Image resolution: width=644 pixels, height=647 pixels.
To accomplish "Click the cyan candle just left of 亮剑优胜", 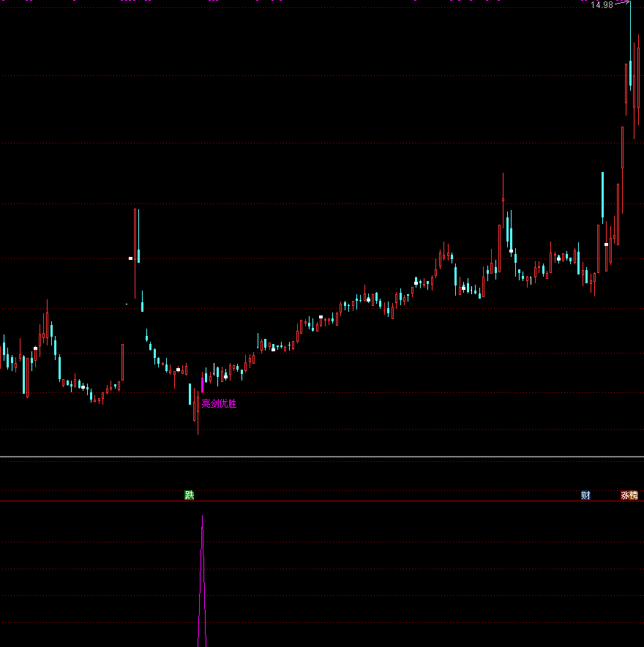I will tap(190, 394).
